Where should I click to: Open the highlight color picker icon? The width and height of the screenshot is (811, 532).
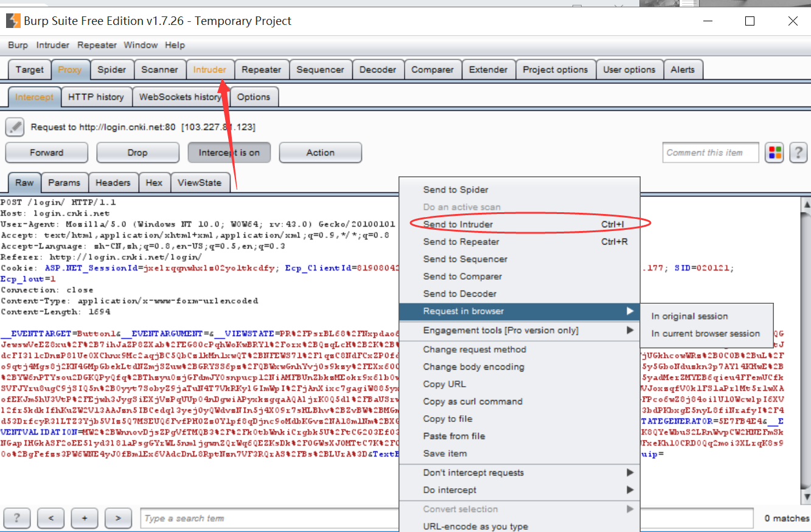point(774,153)
